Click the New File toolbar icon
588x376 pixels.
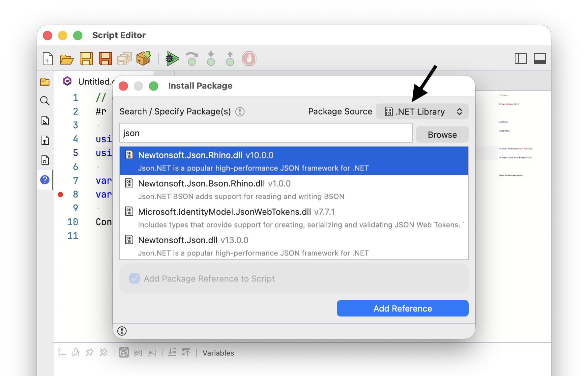coord(48,59)
